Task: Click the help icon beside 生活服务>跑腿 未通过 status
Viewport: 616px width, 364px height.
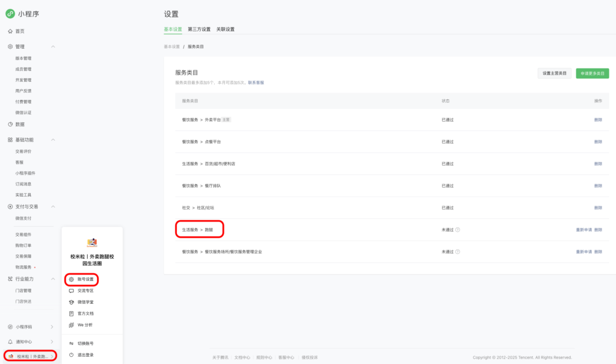Action: [x=458, y=229]
